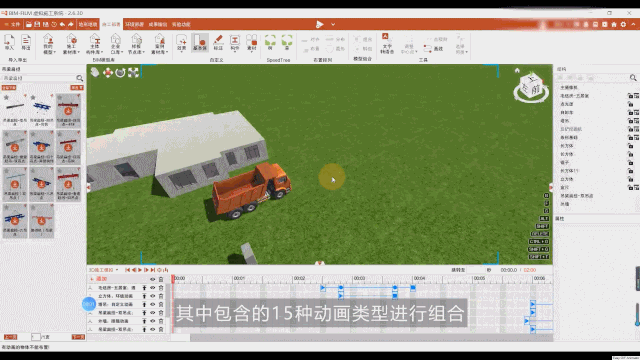
Task: Toggle eye visibility for 毛坯房 timeline track
Action: click(153, 288)
